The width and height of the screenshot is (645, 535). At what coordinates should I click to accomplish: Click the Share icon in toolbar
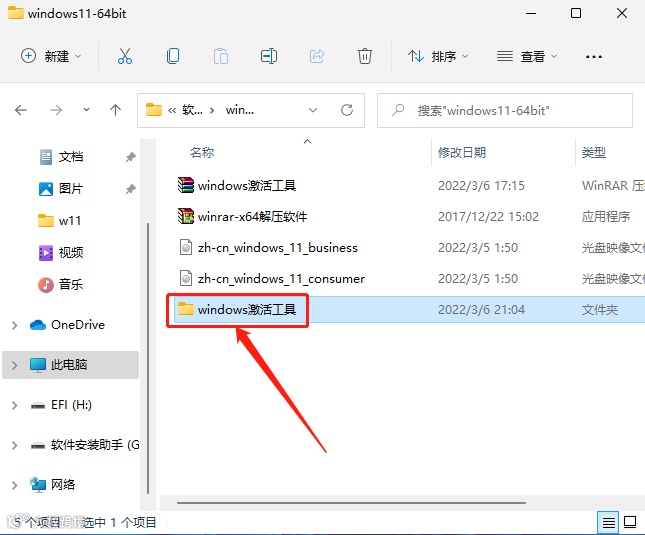click(x=317, y=56)
